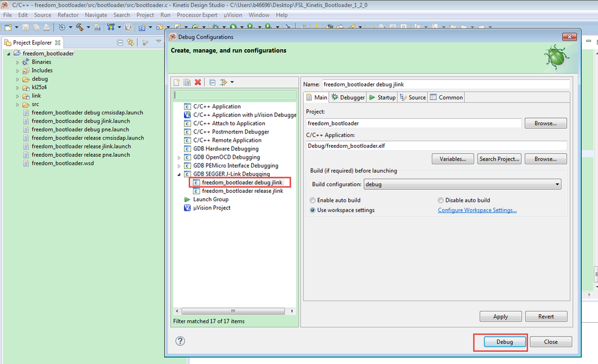Open the Refactor menu
The height and width of the screenshot is (364, 598).
click(x=68, y=15)
